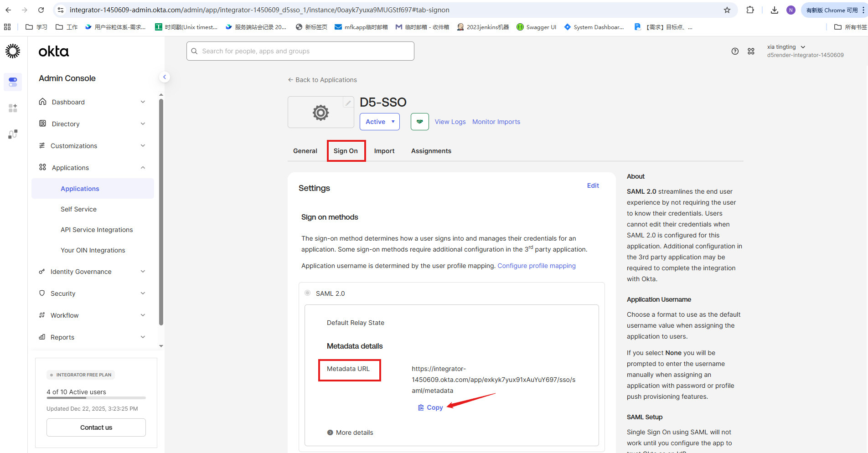This screenshot has width=868, height=453.
Task: Click the Chrome downloads icon
Action: coord(774,10)
